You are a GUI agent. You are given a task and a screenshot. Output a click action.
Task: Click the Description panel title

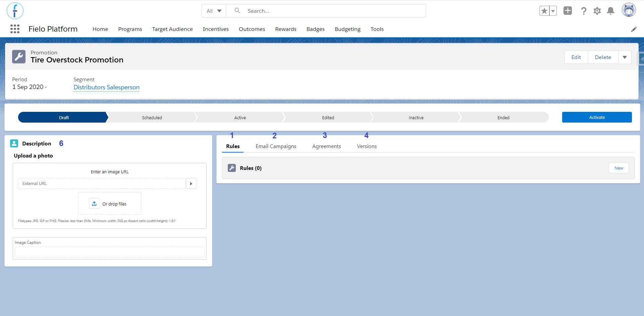(x=37, y=143)
